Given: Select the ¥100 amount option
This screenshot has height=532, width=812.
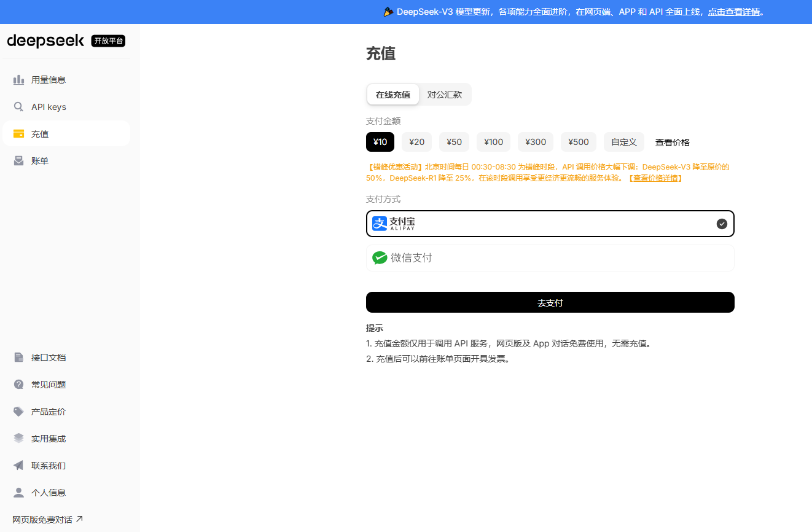Looking at the screenshot, I should pos(493,142).
